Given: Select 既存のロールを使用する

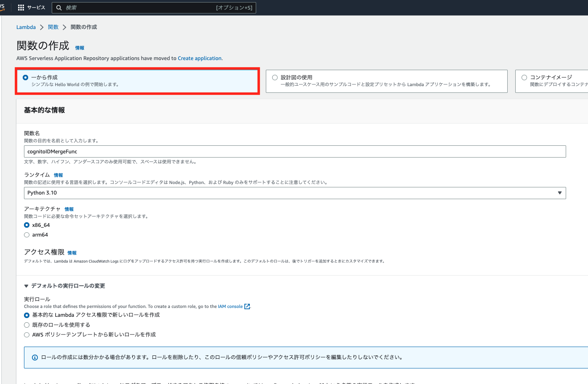Looking at the screenshot, I should click(27, 325).
